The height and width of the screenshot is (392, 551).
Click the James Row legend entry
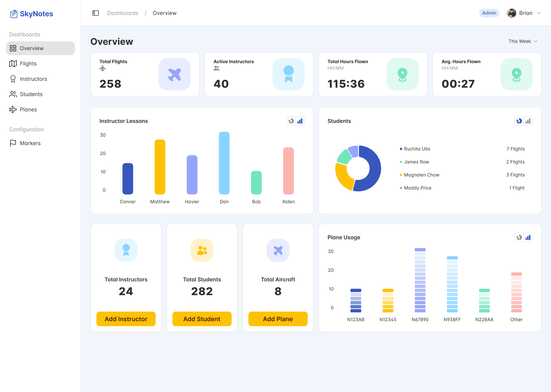414,162
